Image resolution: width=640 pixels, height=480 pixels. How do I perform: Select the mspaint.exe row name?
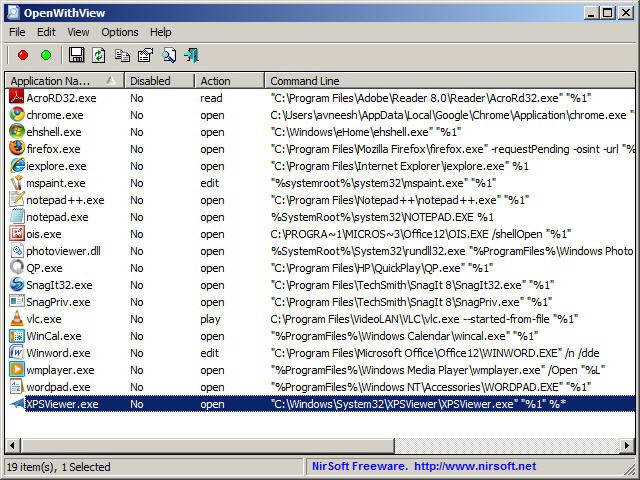coord(56,183)
